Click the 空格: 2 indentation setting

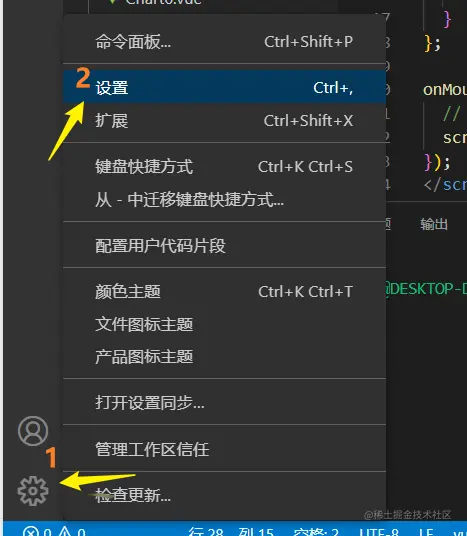coord(316,532)
